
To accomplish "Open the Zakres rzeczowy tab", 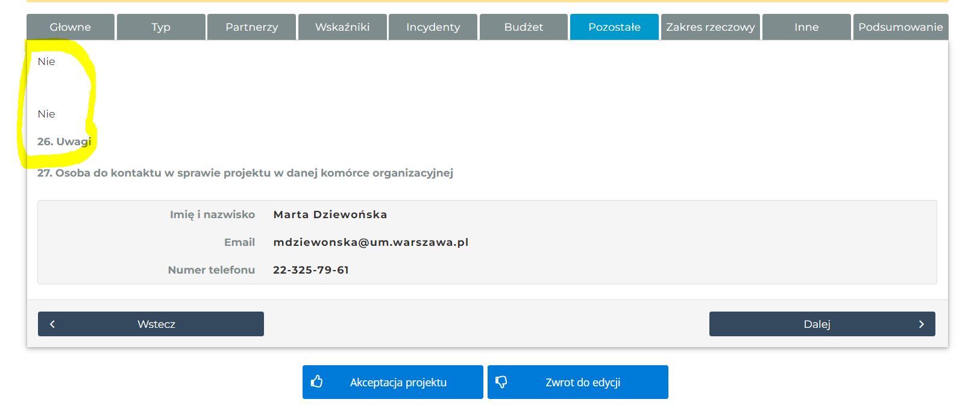I will 710,27.
